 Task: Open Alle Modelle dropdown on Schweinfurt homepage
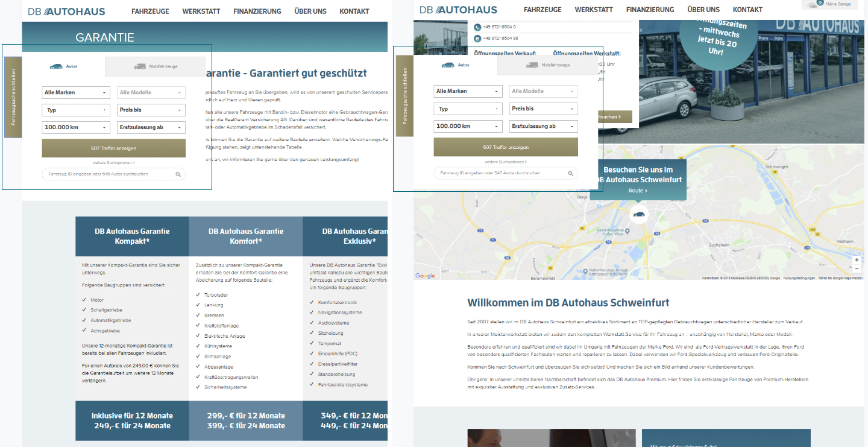544,91
